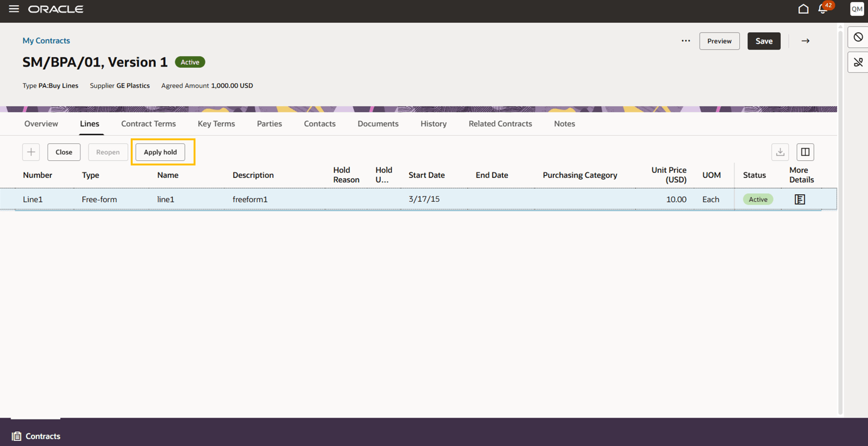
Task: Open the QM user profile avatar
Action: tap(857, 9)
